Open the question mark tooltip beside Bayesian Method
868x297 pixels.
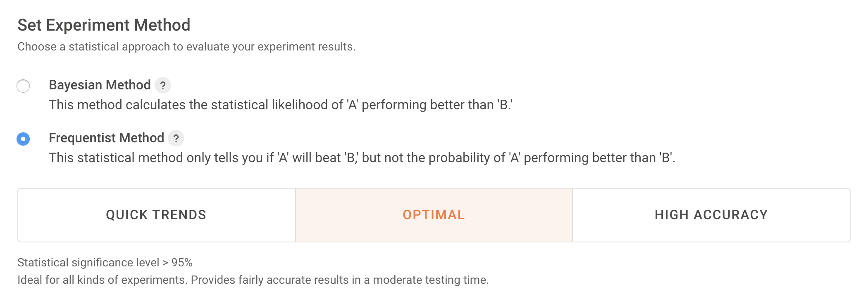click(x=162, y=86)
